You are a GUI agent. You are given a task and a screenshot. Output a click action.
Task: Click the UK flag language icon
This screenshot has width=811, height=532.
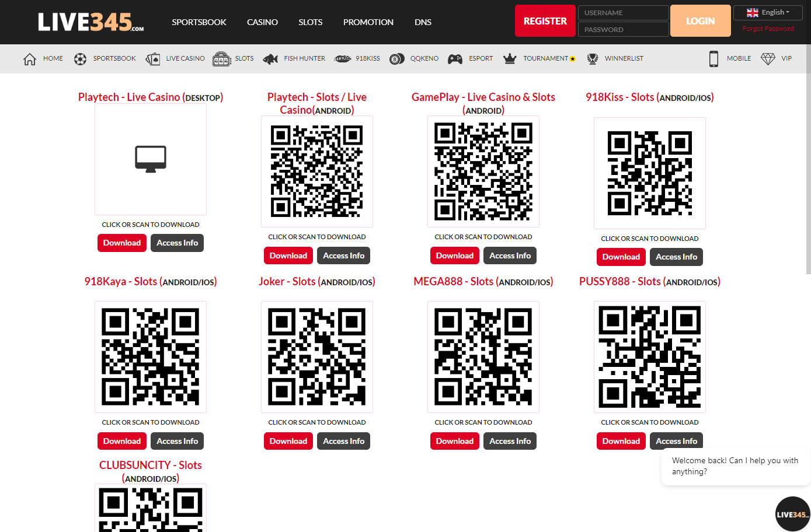(x=753, y=12)
